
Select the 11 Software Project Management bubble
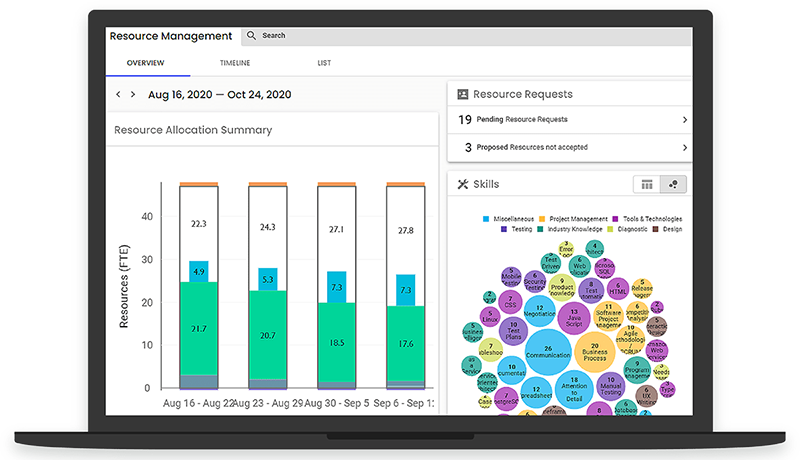(608, 316)
